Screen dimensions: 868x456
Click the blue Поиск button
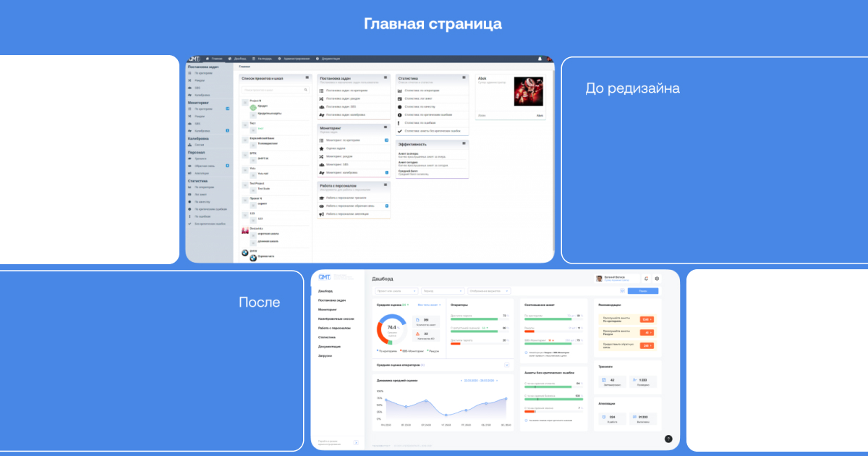pyautogui.click(x=643, y=291)
